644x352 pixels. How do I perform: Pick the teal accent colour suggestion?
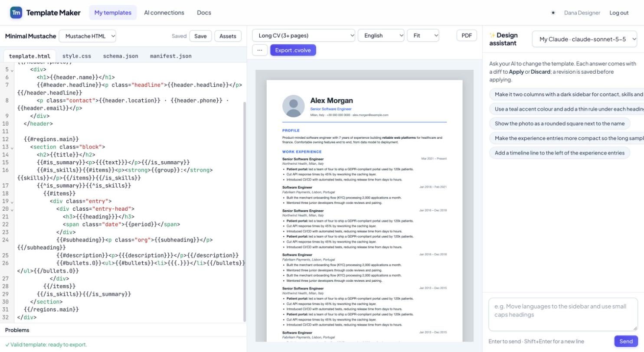pyautogui.click(x=567, y=109)
